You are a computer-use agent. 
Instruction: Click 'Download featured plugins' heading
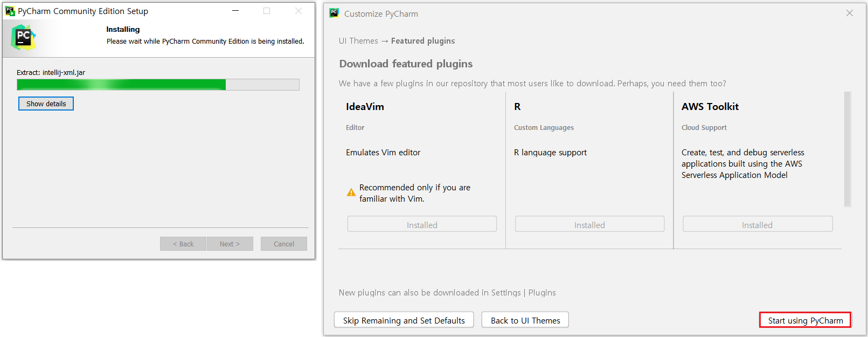pyautogui.click(x=406, y=64)
